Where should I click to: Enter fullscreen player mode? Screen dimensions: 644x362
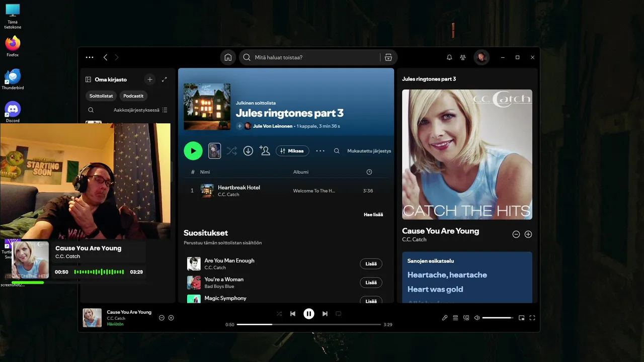tap(532, 318)
